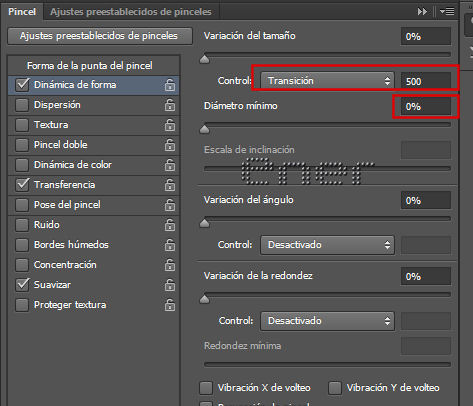This screenshot has height=406, width=473.
Task: Switch to the Pincel tab
Action: click(22, 12)
